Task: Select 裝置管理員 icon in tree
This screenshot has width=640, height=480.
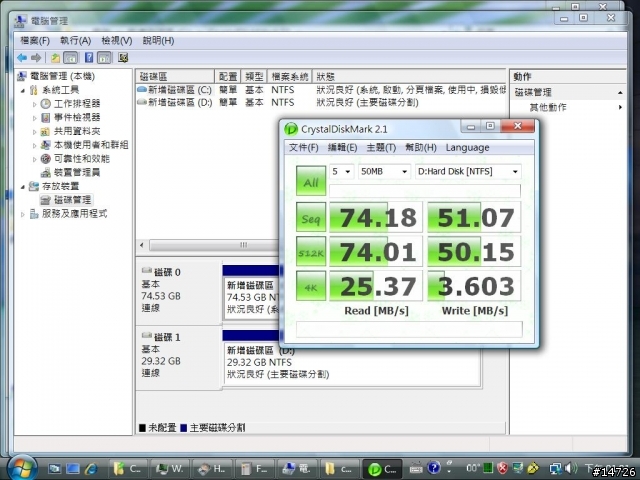Action: click(46, 173)
